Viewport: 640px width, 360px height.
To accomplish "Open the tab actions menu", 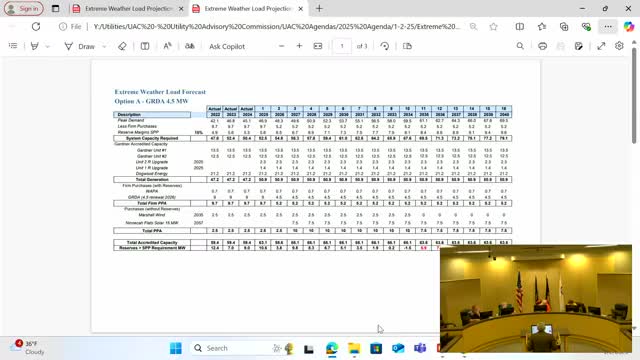I will [x=56, y=9].
